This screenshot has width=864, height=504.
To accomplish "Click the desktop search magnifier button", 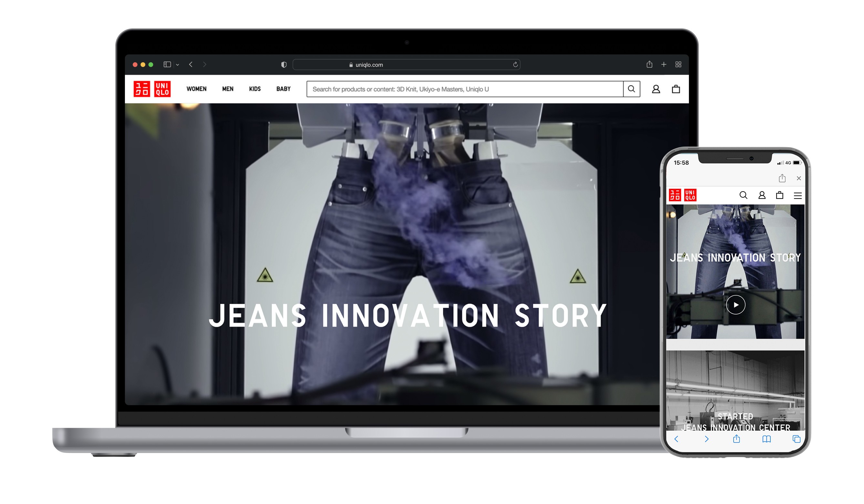I will (x=631, y=89).
